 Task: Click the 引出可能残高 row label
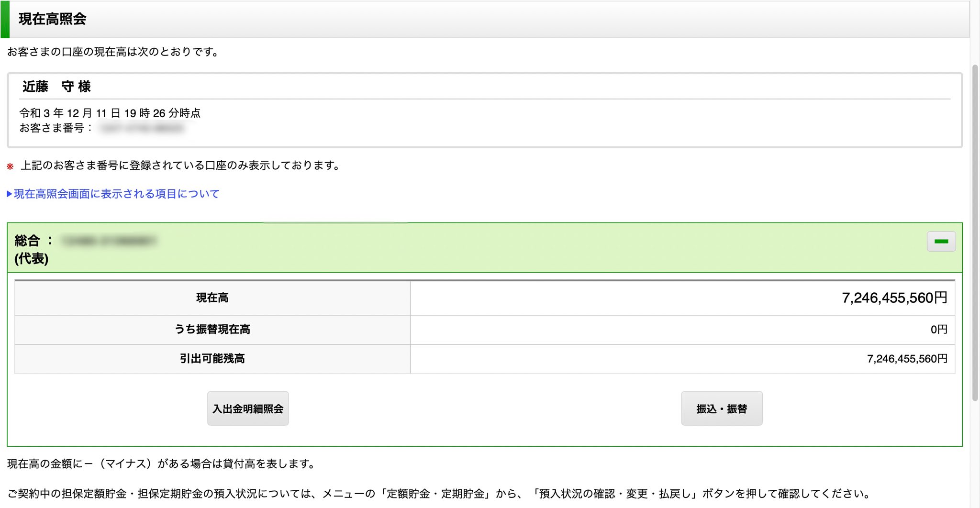coord(212,358)
